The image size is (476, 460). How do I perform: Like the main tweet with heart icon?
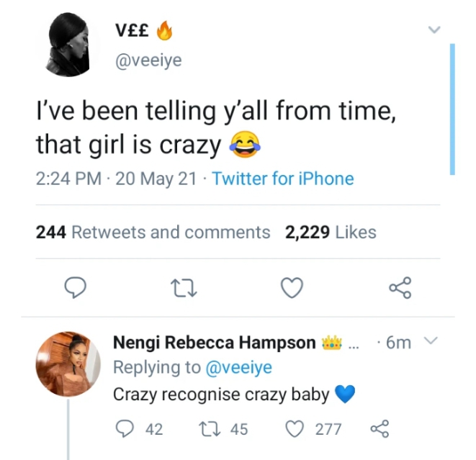tap(291, 288)
